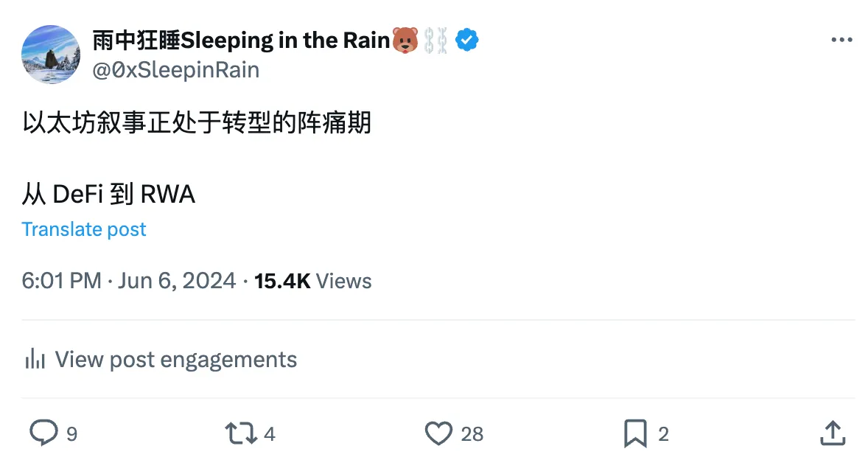Click the blue verified checkmark badge
Viewport: 868px width, 460px height.
coord(467,40)
